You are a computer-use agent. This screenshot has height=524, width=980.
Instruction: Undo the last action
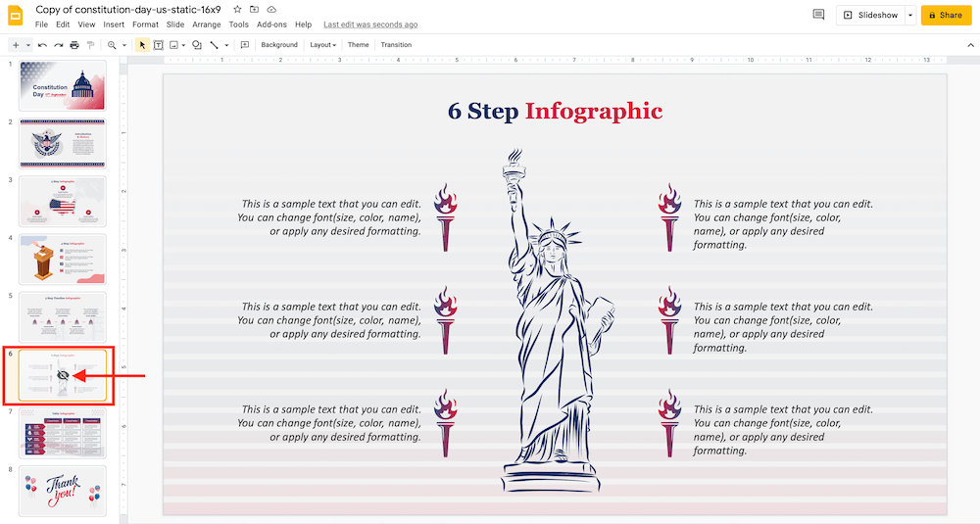coord(42,45)
